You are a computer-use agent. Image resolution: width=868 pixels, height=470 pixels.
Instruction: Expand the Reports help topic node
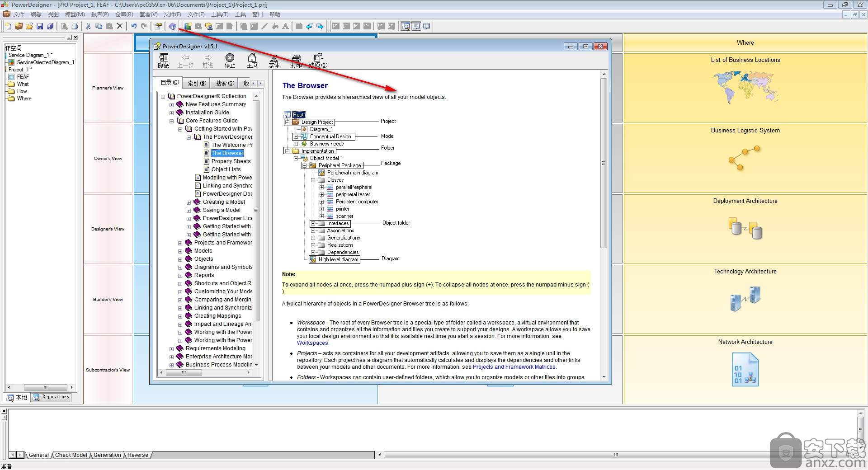tap(180, 276)
